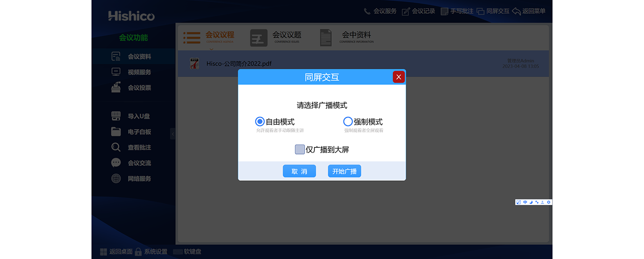Open the 电子白板 whiteboard icon
This screenshot has width=644, height=259.
pos(116,132)
